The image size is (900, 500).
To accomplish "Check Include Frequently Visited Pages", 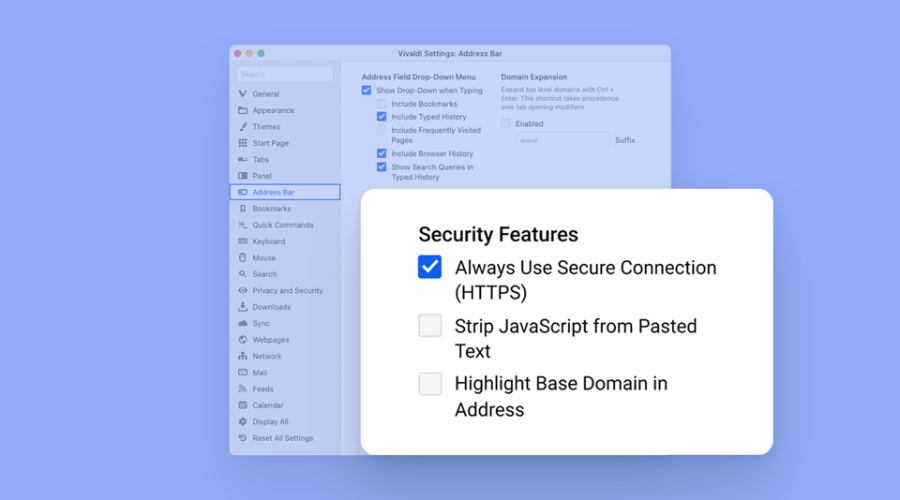I will 382,130.
